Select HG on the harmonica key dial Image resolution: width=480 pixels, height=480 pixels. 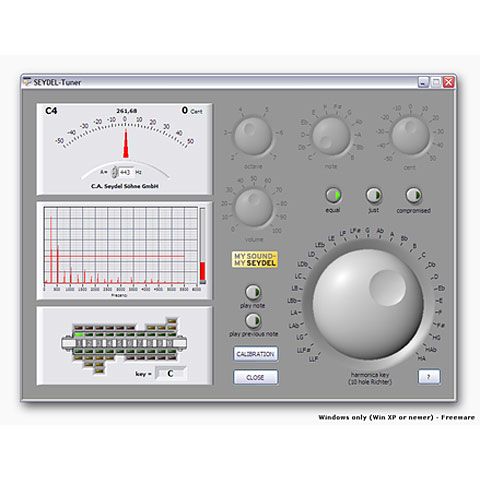[x=436, y=338]
